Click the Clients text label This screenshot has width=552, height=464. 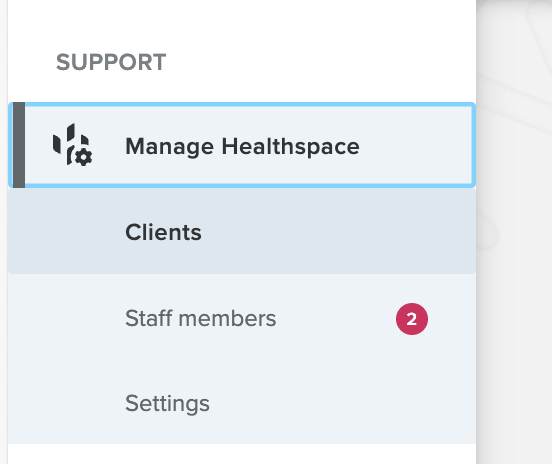pos(163,232)
